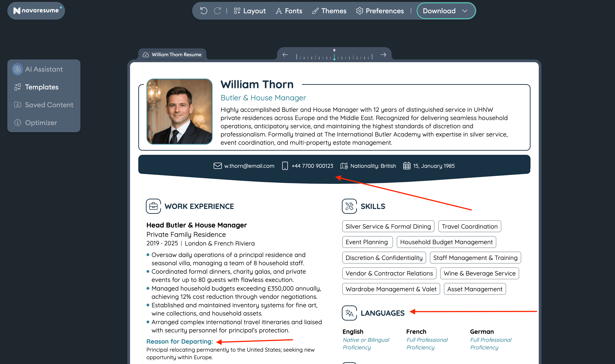
Task: Open Preferences with the gear icon
Action: (380, 11)
